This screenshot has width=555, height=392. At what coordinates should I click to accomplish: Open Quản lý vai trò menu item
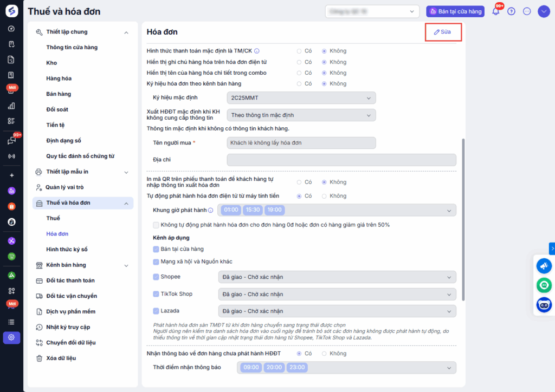[x=65, y=187]
